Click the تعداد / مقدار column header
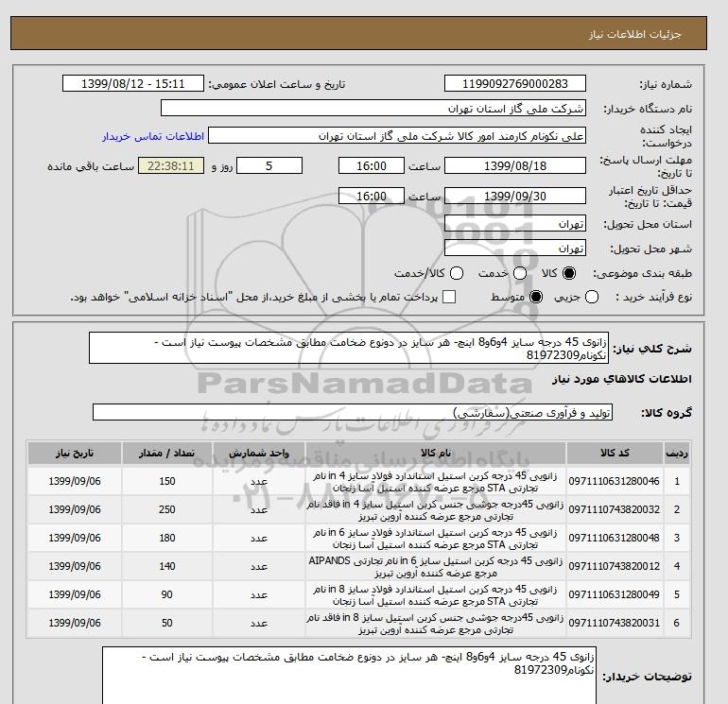The width and height of the screenshot is (728, 704). click(x=167, y=453)
